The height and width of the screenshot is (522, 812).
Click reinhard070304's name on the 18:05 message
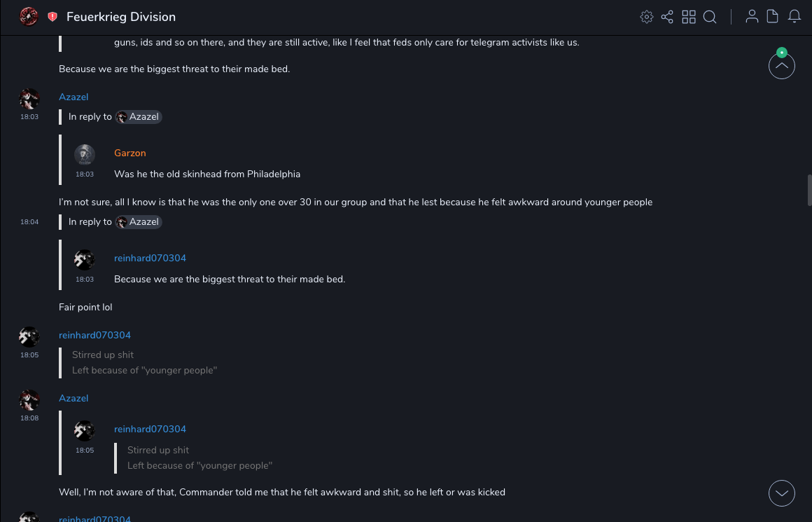coord(94,335)
